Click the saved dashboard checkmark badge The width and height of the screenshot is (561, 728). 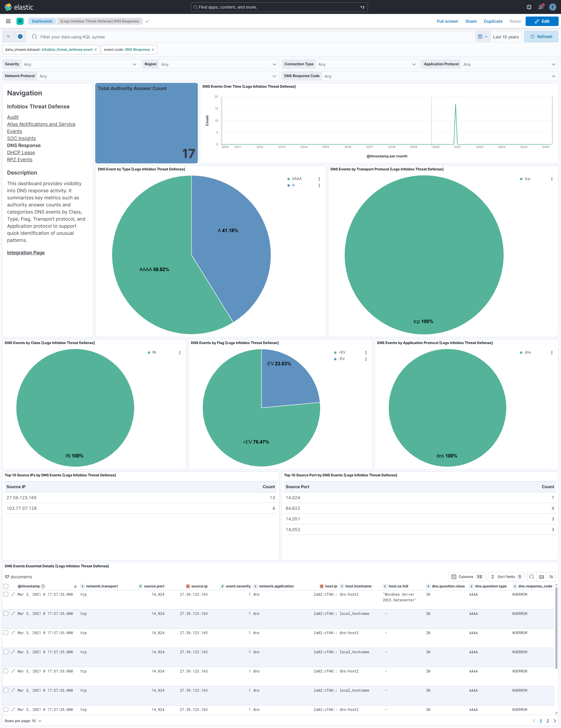coord(147,21)
